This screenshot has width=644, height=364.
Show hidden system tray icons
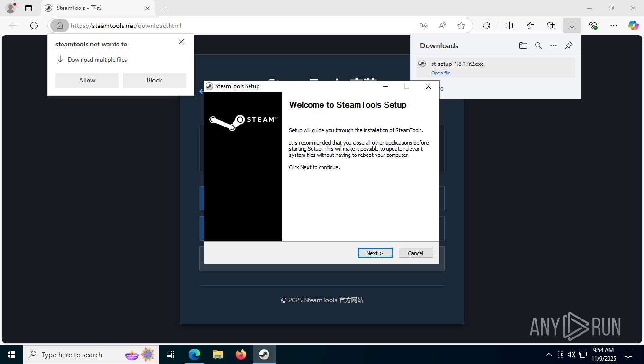pos(549,355)
